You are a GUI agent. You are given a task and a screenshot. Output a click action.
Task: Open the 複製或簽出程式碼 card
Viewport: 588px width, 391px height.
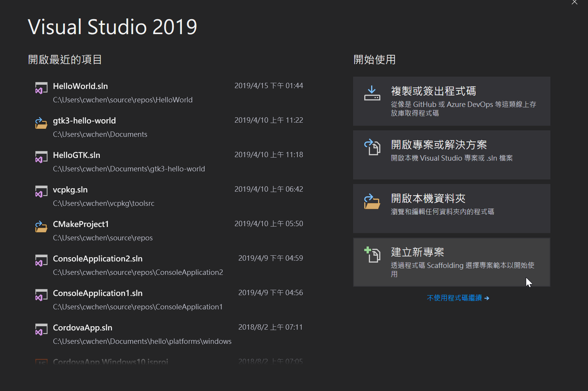(x=452, y=101)
